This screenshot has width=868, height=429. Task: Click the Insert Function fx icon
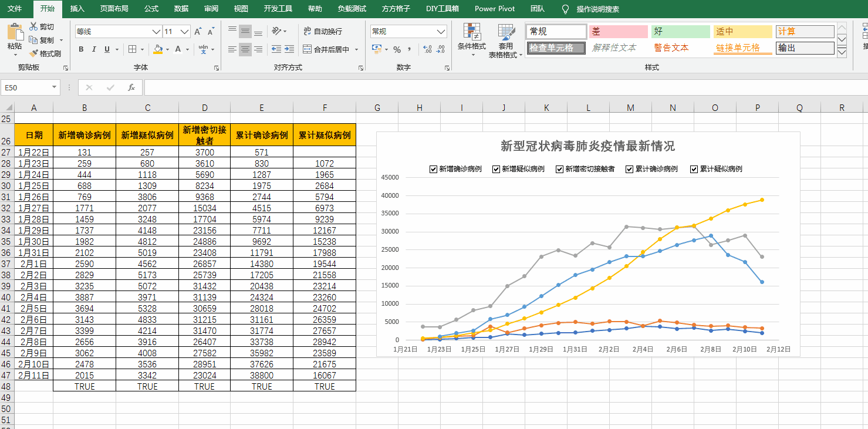coord(131,87)
